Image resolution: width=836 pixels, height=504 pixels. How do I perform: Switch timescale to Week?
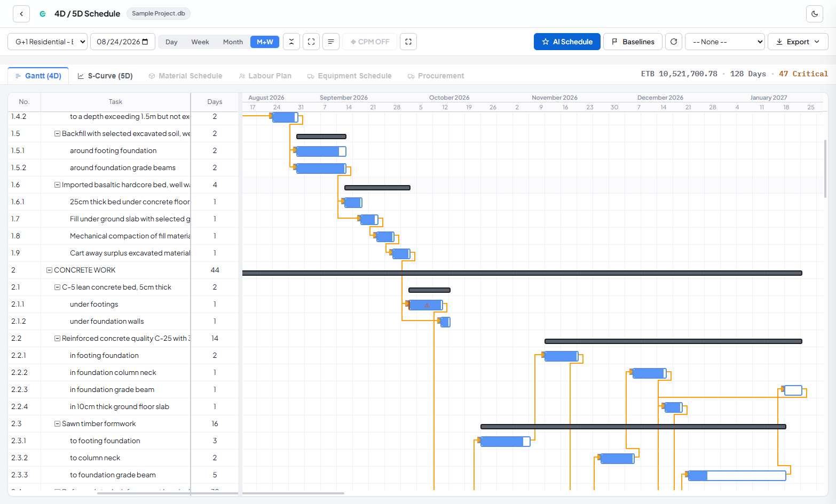(200, 42)
